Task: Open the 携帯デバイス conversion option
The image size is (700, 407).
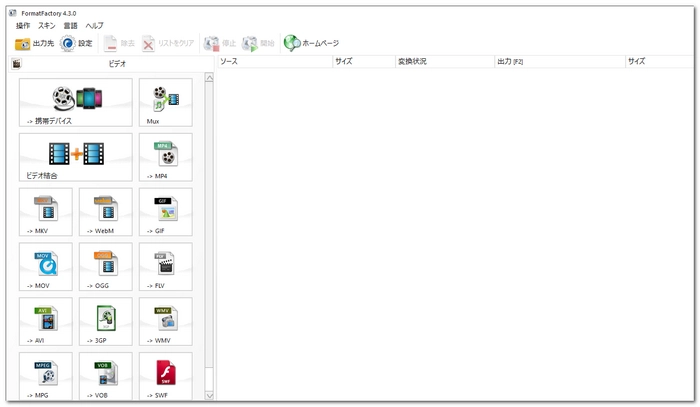Action: pos(75,102)
